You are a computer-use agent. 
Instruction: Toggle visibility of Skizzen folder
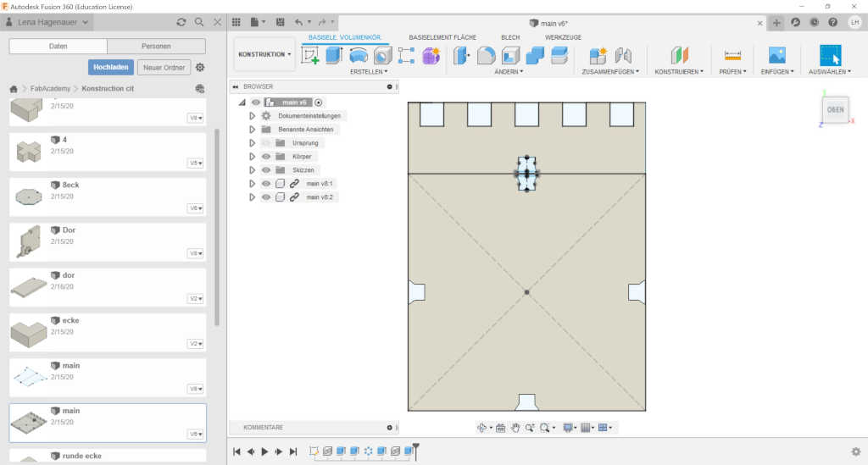pyautogui.click(x=266, y=169)
